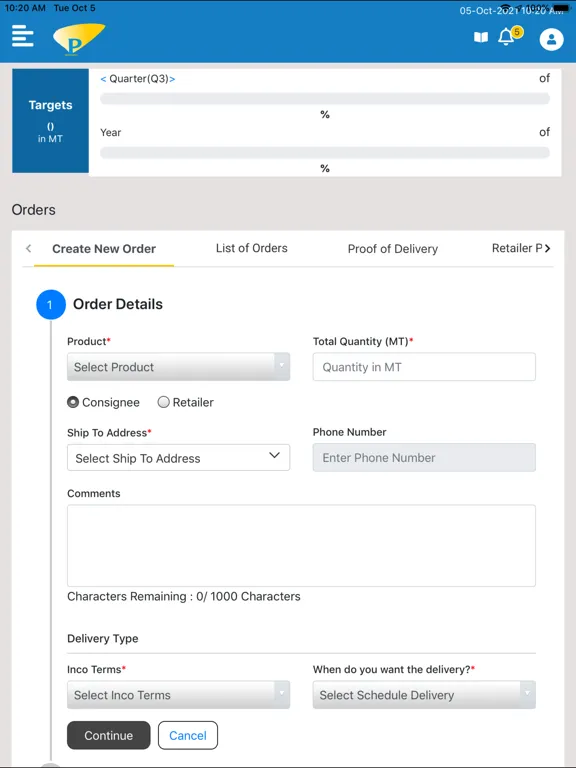Go to next quarter arrow
The image size is (576, 768).
172,79
